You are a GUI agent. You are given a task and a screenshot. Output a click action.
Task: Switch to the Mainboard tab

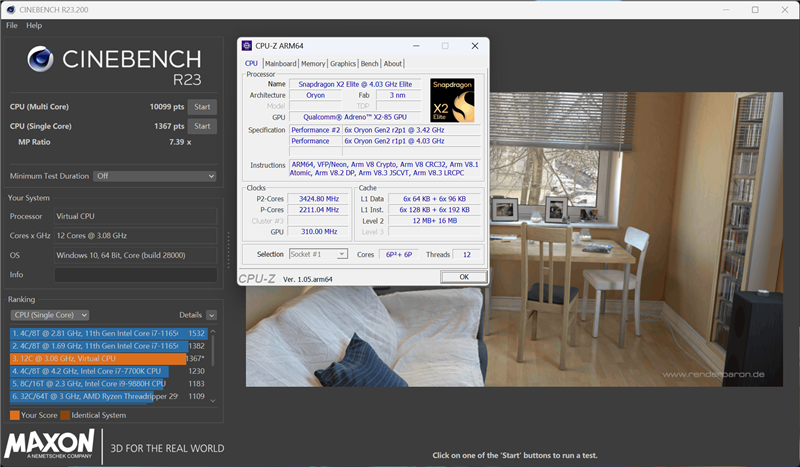281,63
